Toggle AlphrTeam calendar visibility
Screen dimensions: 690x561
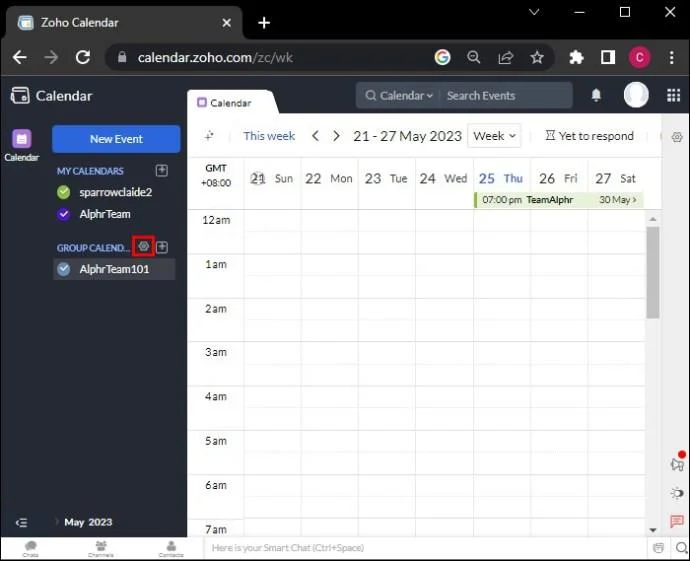point(64,214)
